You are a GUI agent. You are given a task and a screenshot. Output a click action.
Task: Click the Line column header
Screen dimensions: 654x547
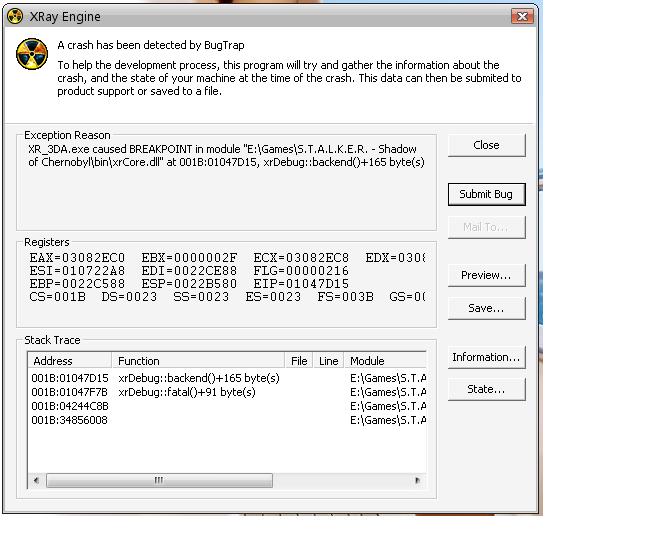point(329,360)
